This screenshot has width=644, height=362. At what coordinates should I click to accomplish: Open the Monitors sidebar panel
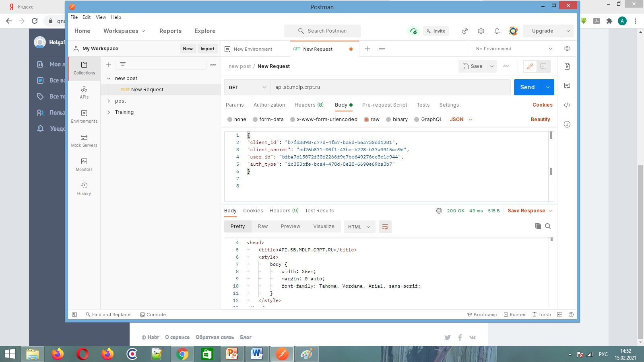tap(84, 165)
